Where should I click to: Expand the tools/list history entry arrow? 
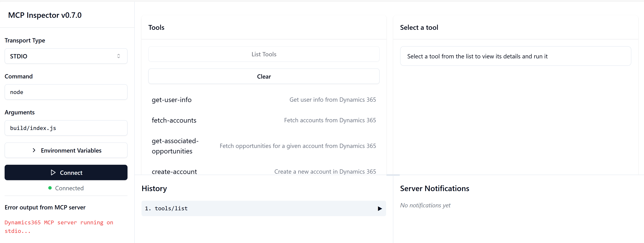pos(379,208)
